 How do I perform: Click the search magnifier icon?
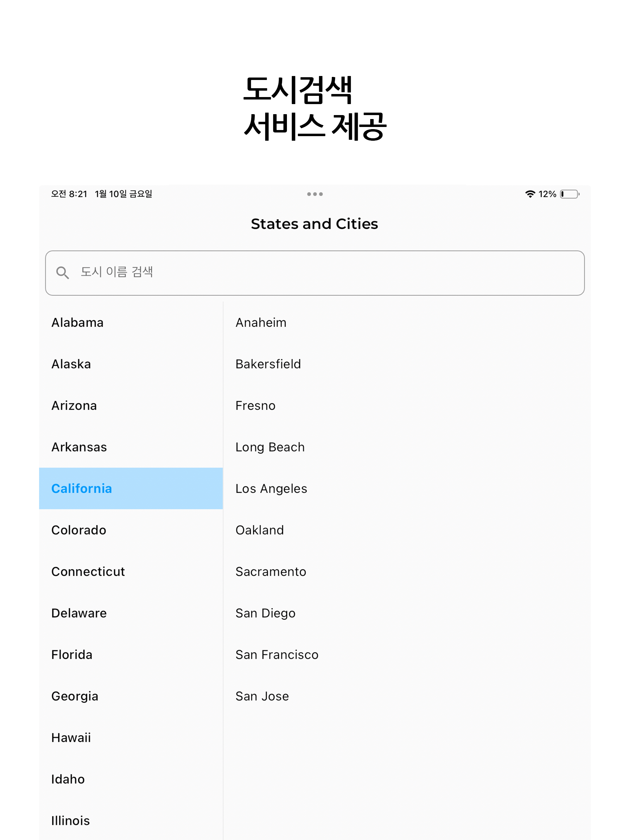63,273
